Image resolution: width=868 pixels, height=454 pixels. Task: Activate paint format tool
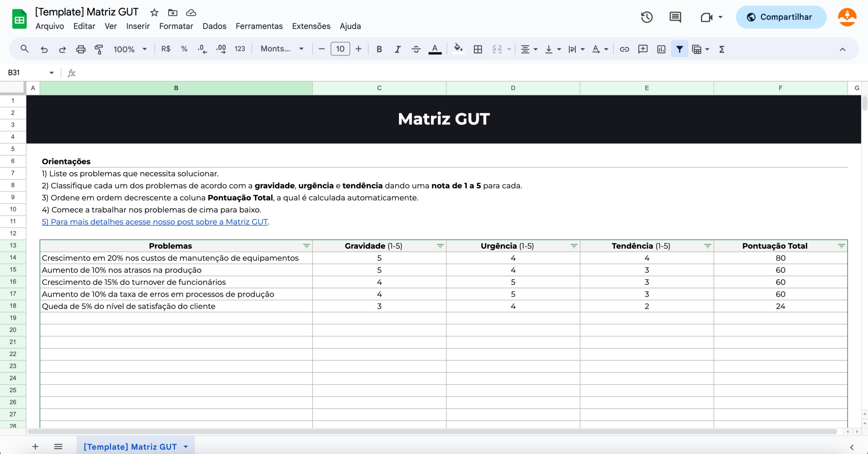pyautogui.click(x=99, y=49)
